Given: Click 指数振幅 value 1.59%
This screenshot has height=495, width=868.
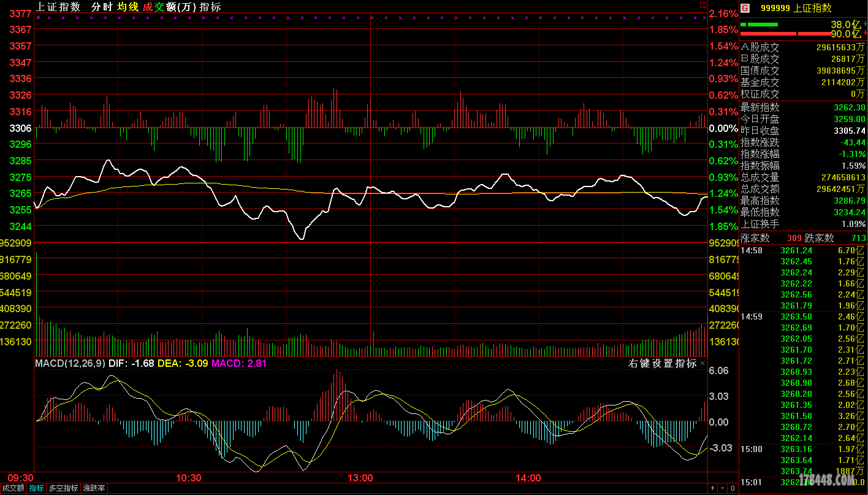Looking at the screenshot, I should [854, 166].
